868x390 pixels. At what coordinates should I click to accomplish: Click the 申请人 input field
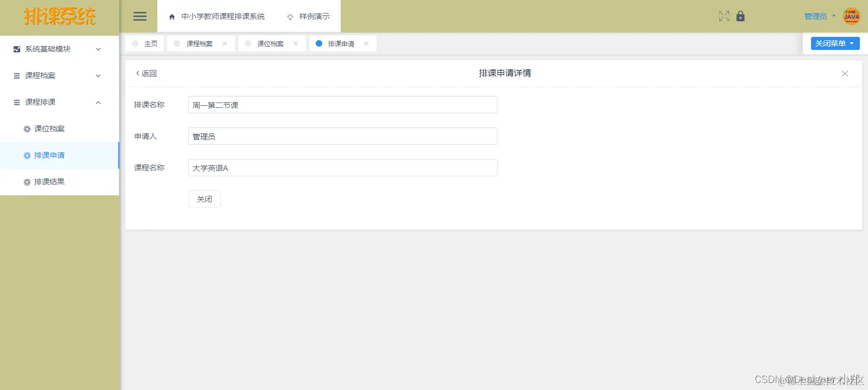click(343, 136)
